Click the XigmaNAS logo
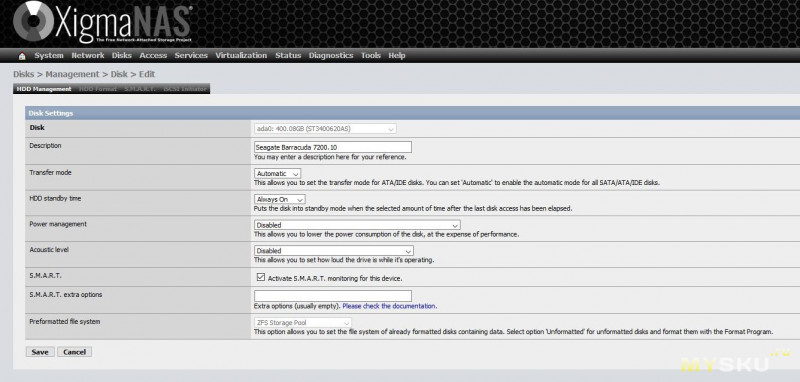Viewport: 800px width, 382px height. tap(103, 23)
